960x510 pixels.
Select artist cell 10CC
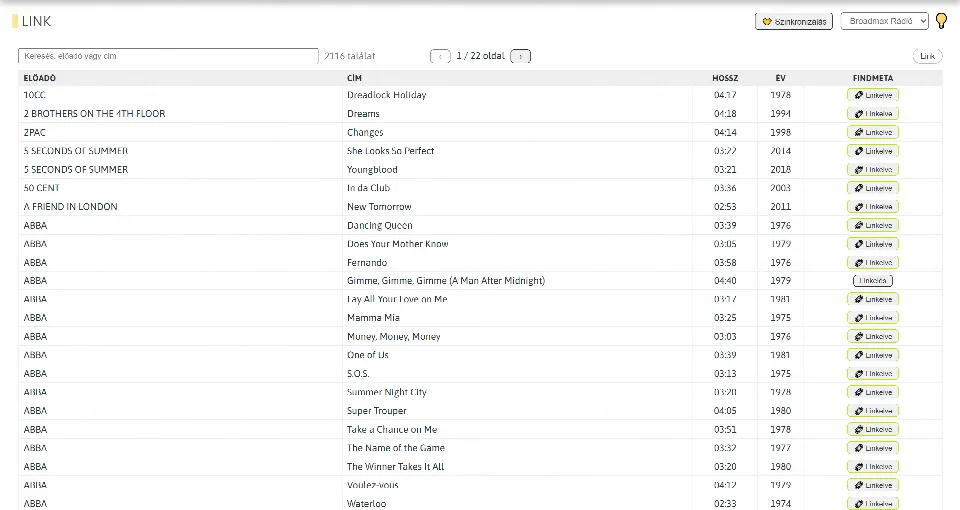(34, 95)
